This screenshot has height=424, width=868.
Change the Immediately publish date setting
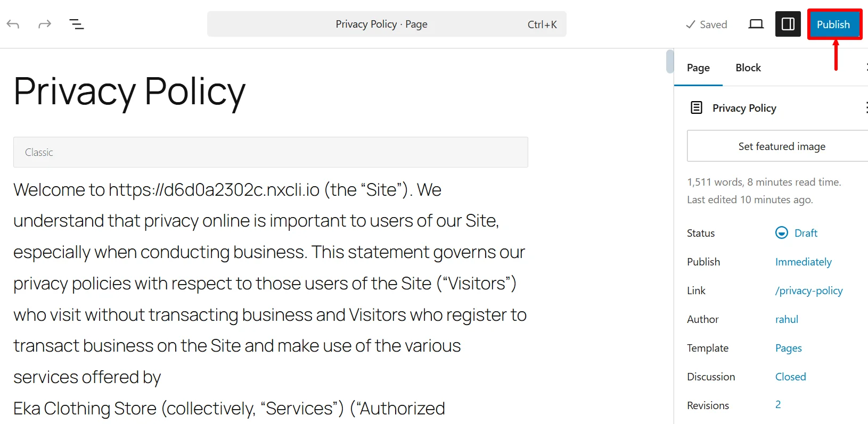803,262
